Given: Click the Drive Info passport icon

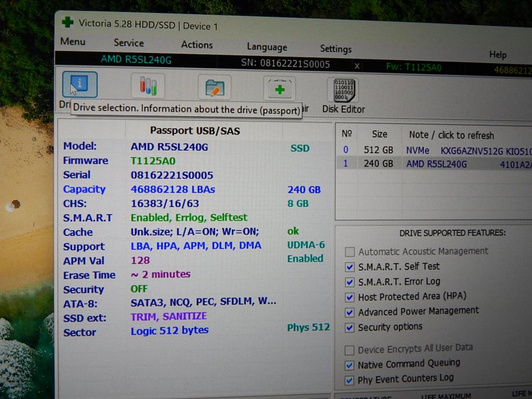Looking at the screenshot, I should [x=79, y=85].
